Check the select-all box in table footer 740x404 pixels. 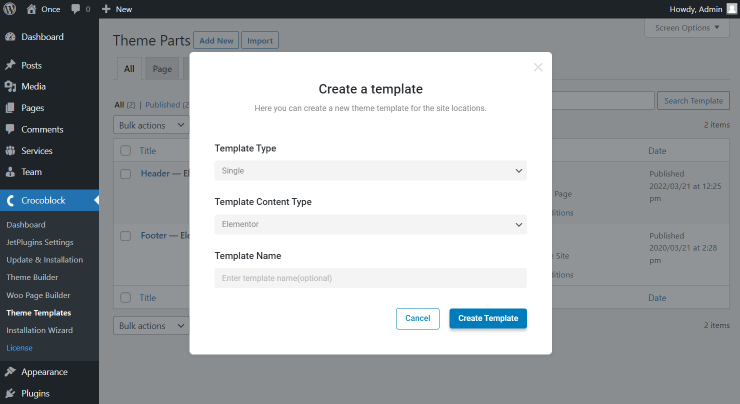(x=126, y=298)
